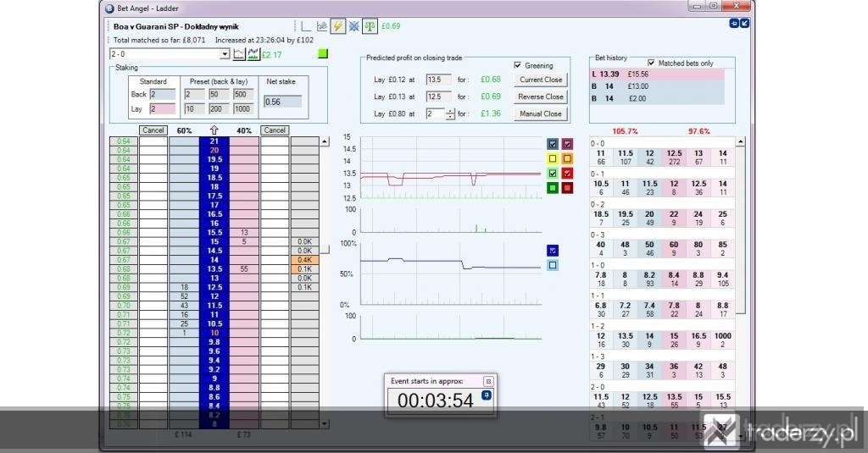Click the up arrow between 60% and 40%
The image size is (868, 453).
214,130
